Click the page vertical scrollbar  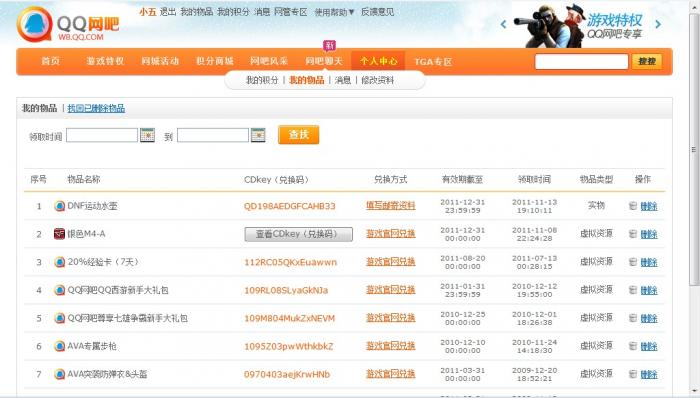click(x=694, y=149)
